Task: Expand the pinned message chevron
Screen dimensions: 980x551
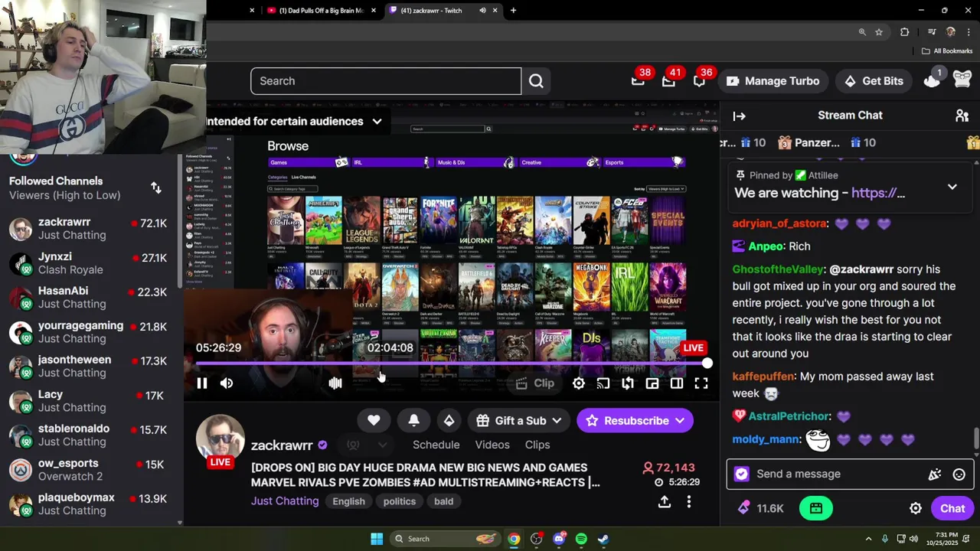Action: pos(952,186)
